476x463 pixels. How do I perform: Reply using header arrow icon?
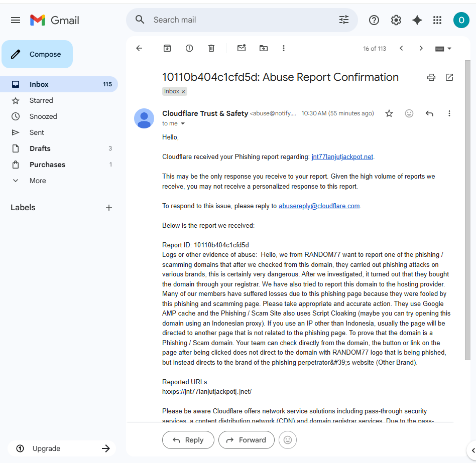[x=429, y=113]
